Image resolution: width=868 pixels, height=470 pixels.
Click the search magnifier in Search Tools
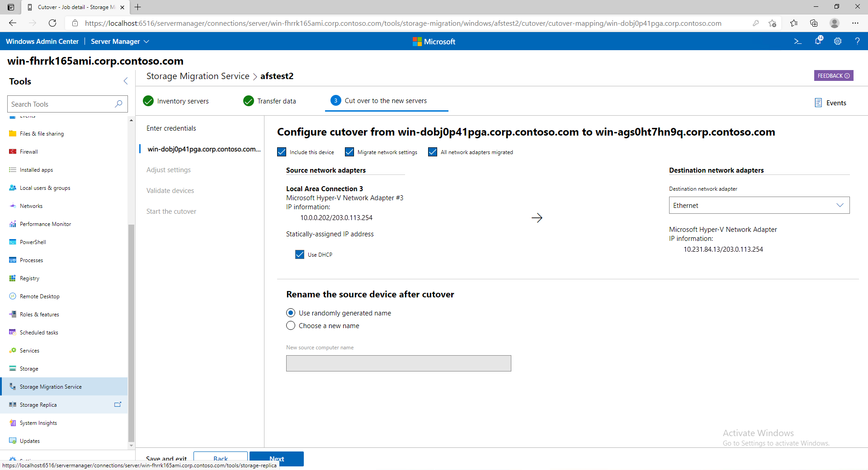[118, 104]
